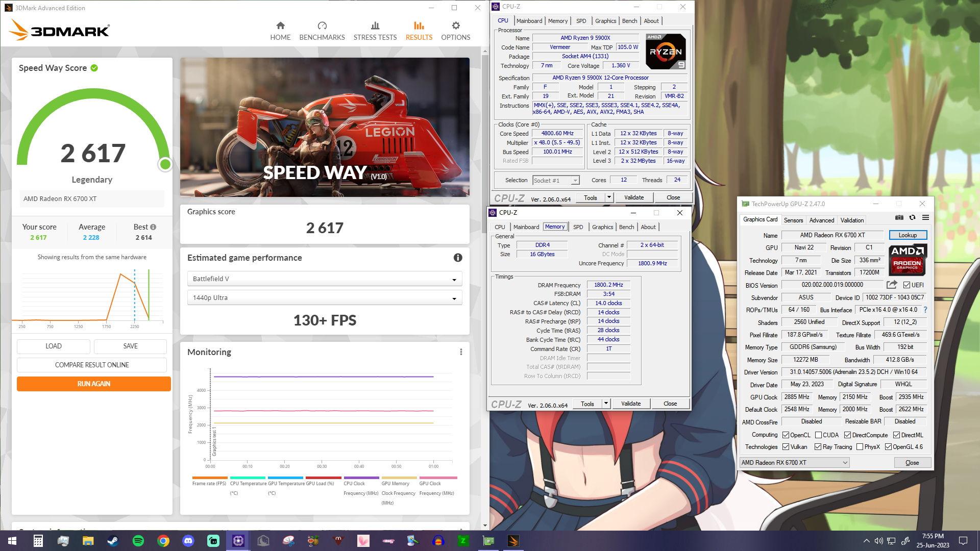Image resolution: width=980 pixels, height=551 pixels.
Task: Open Socket #1 selection dropdown in CPU-Z
Action: click(x=556, y=180)
